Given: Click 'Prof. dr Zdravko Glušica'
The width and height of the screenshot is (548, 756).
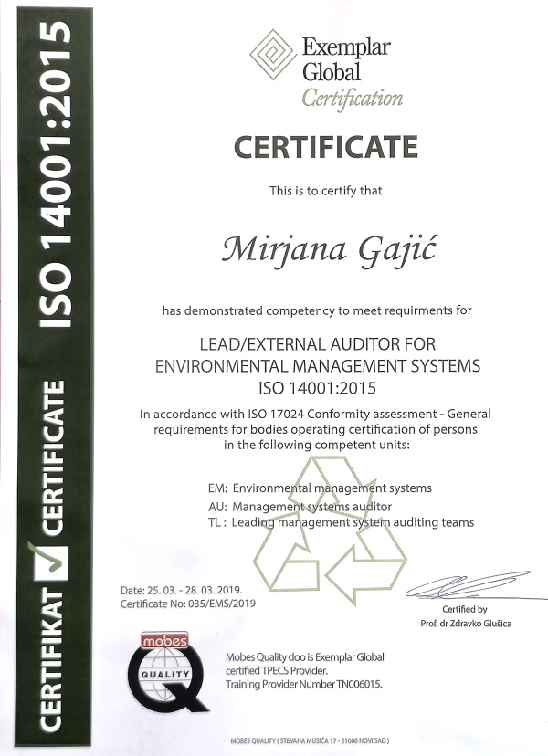Looking at the screenshot, I should 466,624.
